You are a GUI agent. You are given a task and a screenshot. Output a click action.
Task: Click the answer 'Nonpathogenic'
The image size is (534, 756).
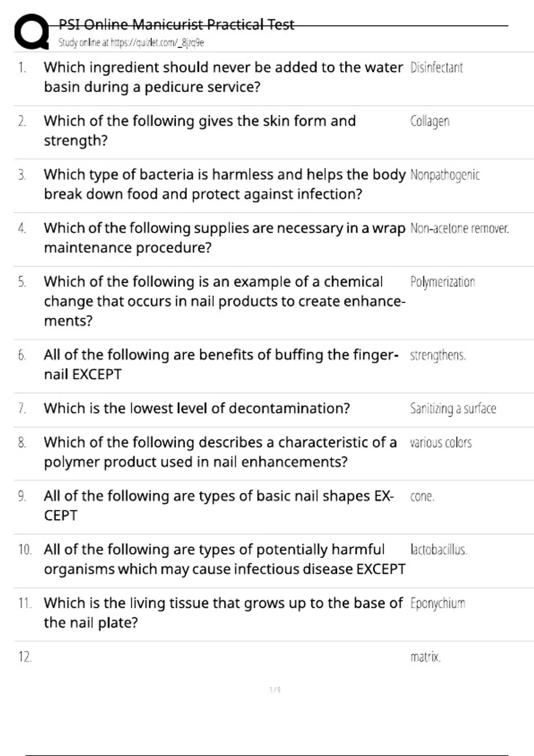(445, 175)
